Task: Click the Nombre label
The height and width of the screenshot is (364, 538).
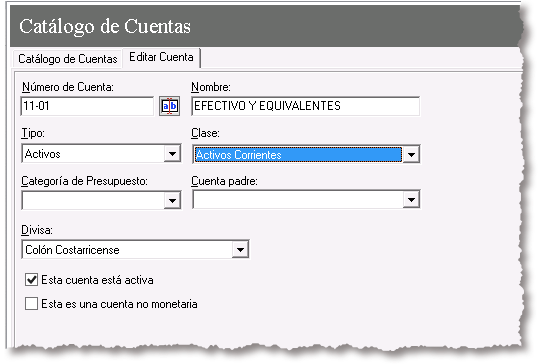Action: 211,87
